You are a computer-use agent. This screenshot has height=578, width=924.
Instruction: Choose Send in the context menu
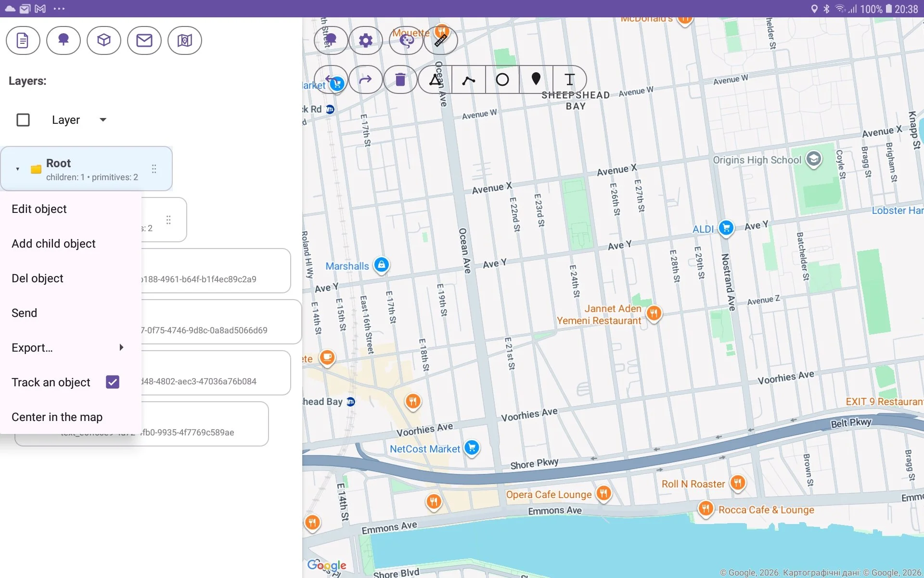tap(71, 313)
